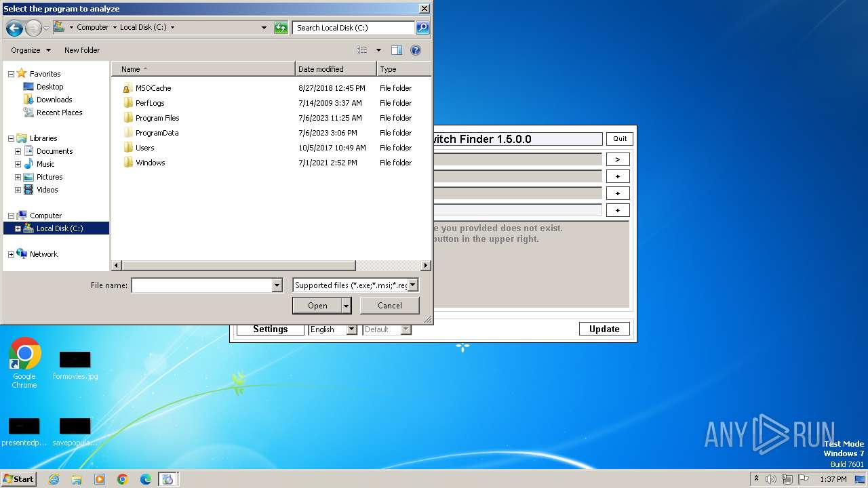
Task: Show the preview pane icon
Action: coord(397,50)
